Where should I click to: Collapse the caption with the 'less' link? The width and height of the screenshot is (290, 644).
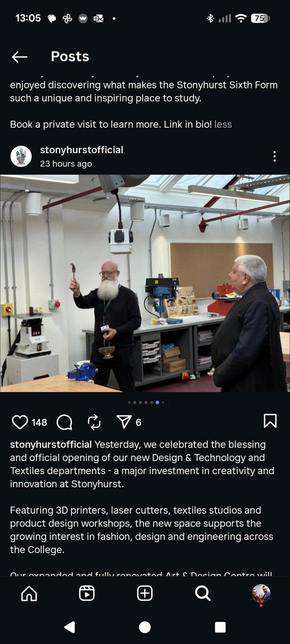pyautogui.click(x=223, y=124)
